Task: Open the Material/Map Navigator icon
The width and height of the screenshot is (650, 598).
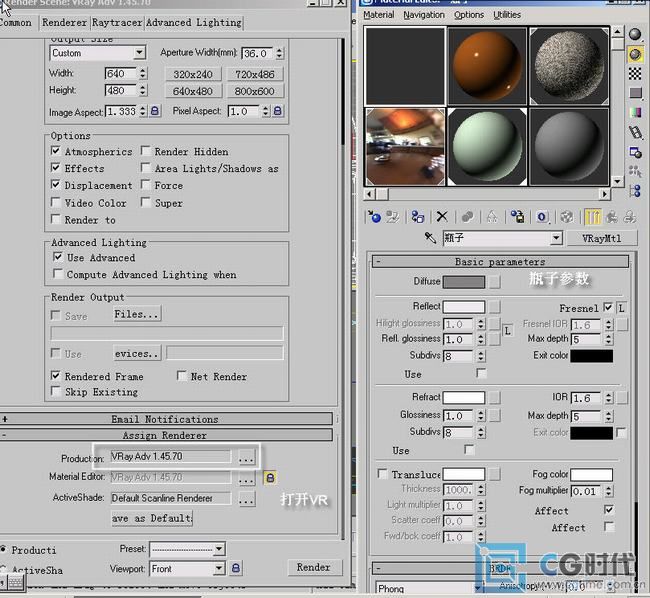Action: tap(635, 191)
